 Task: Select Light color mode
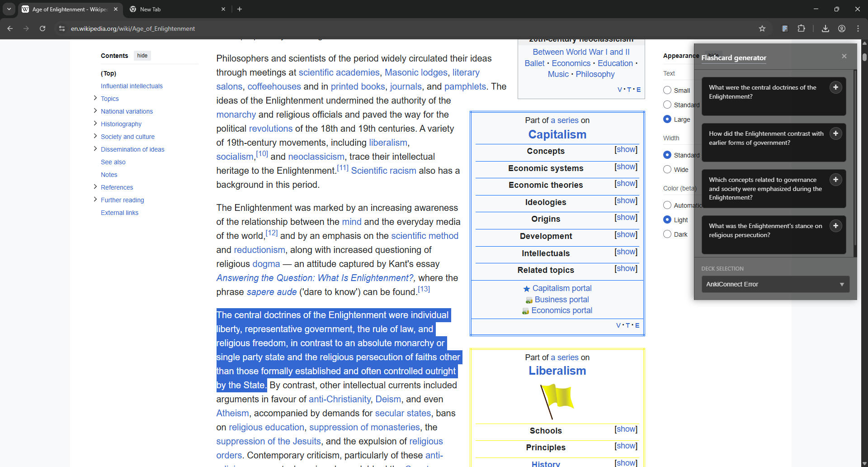point(667,219)
